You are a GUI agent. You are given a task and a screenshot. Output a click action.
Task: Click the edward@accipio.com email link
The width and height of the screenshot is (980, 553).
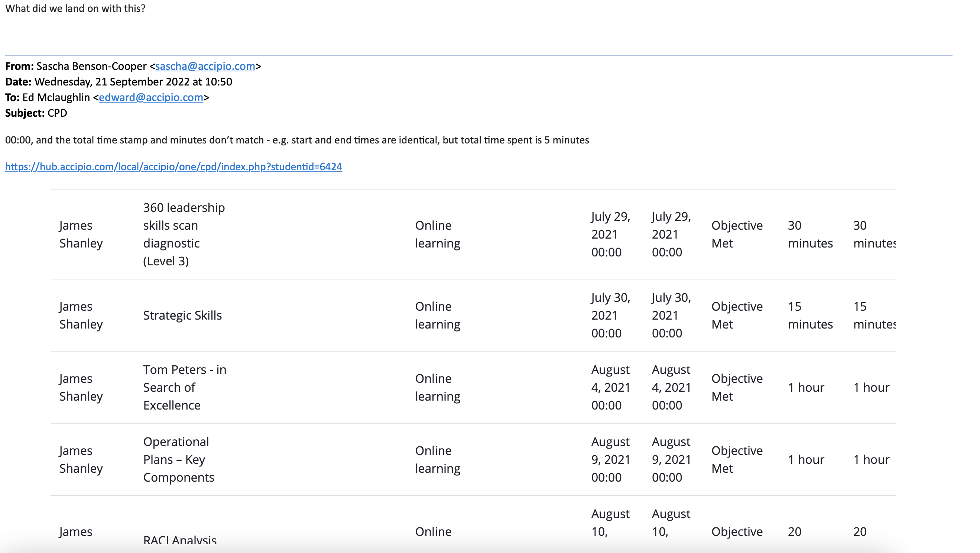151,97
